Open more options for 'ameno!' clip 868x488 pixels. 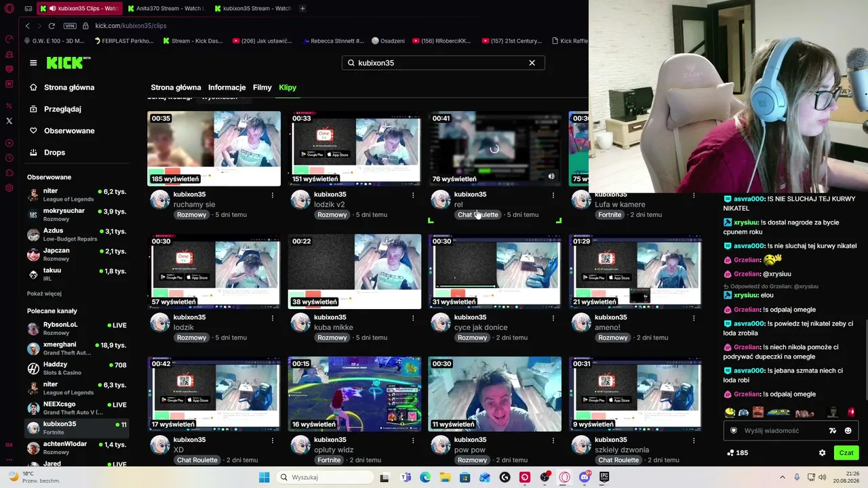pos(694,318)
